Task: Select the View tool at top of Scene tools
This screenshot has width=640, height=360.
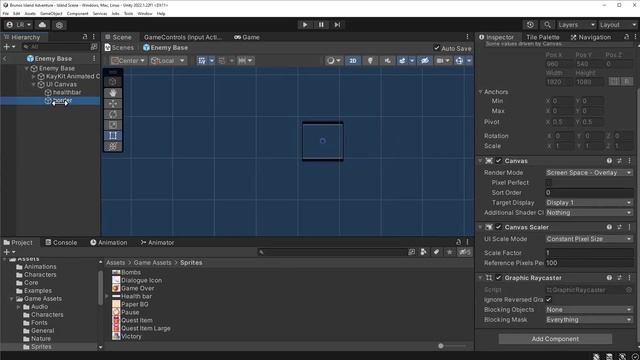Action: tap(113, 82)
